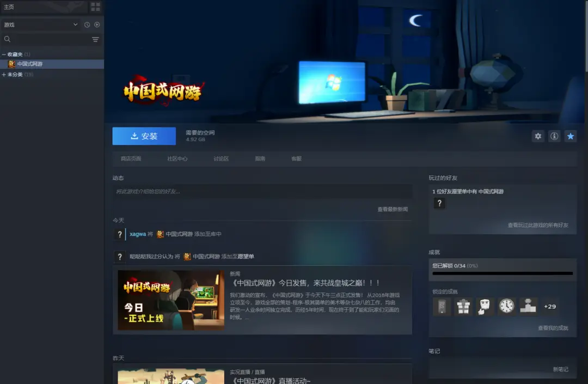Click the library search magnifier icon
This screenshot has height=384, width=588.
pyautogui.click(x=7, y=39)
